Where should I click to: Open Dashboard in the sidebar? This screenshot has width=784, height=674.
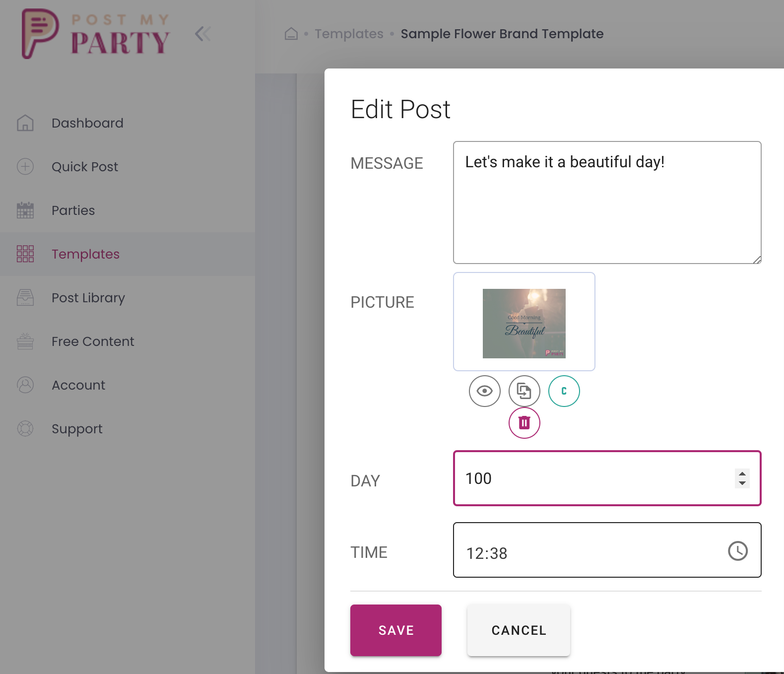87,123
